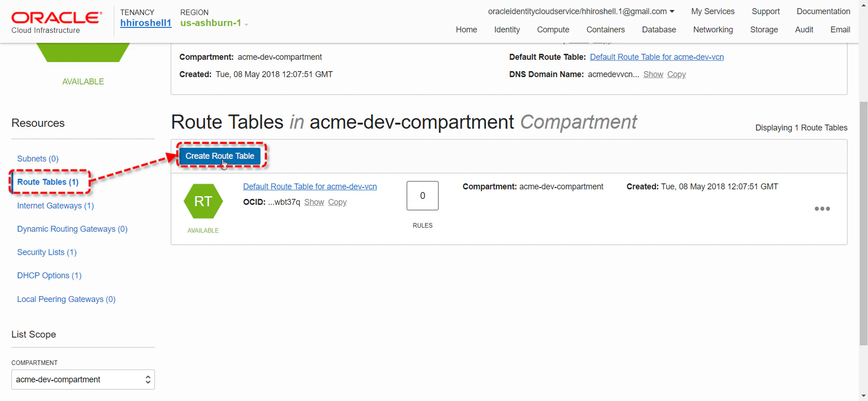Open the Audit menu
This screenshot has height=401, width=868.
804,30
